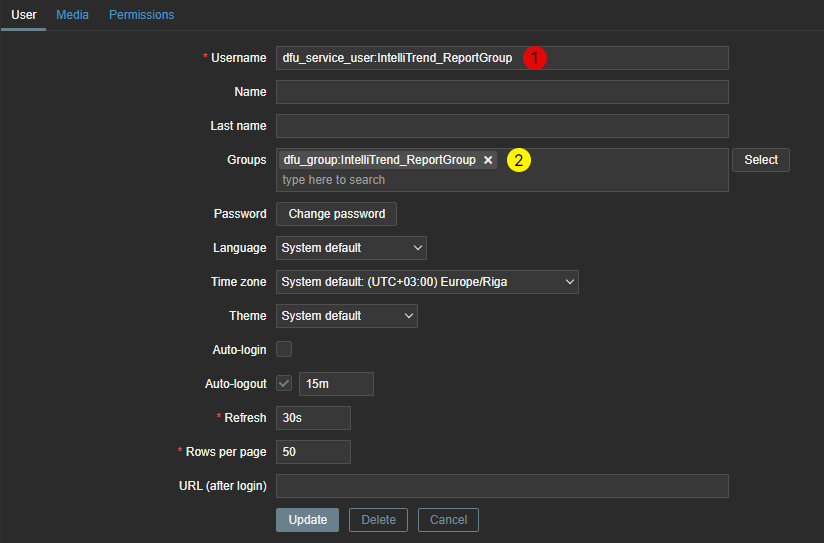Screen dimensions: 824x543
Task: Focus the Last name input field
Action: tap(502, 126)
